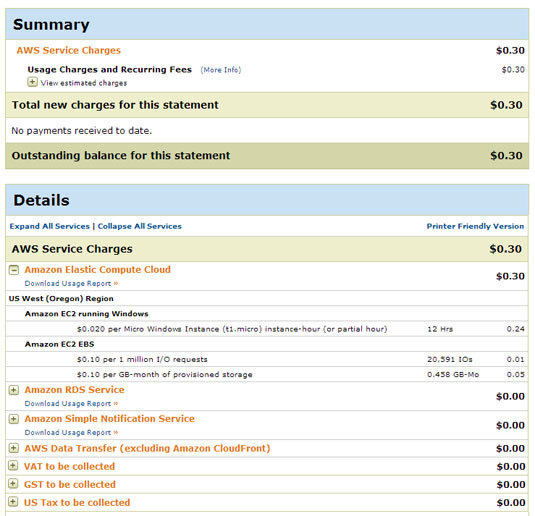This screenshot has width=535, height=516.
Task: Expand AWS Data Transfer section
Action: (x=14, y=448)
